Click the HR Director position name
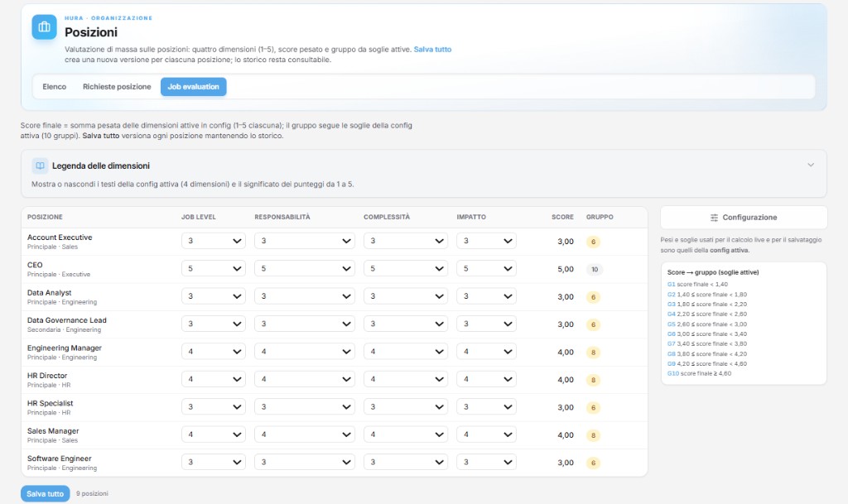 [47, 376]
